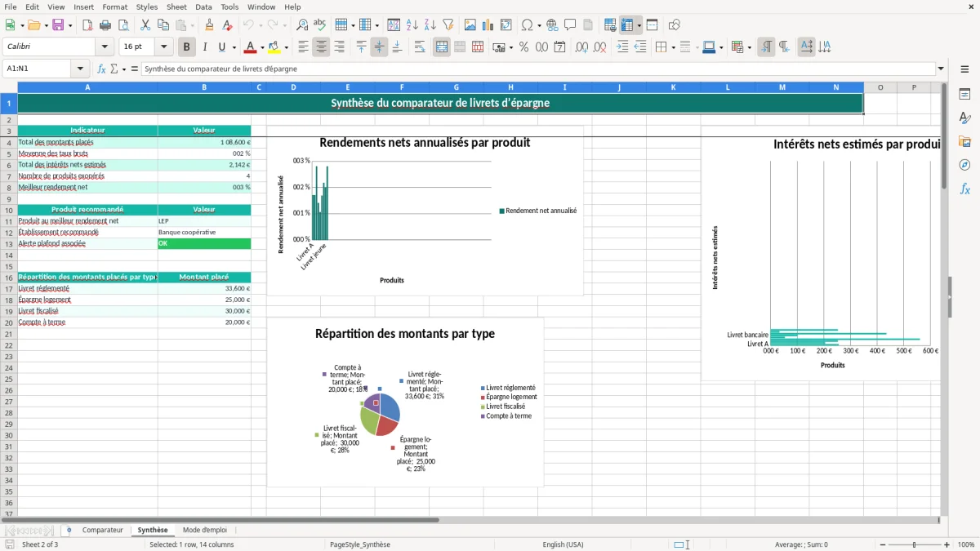Toggle Print Preview
980x551 pixels.
coord(122,25)
